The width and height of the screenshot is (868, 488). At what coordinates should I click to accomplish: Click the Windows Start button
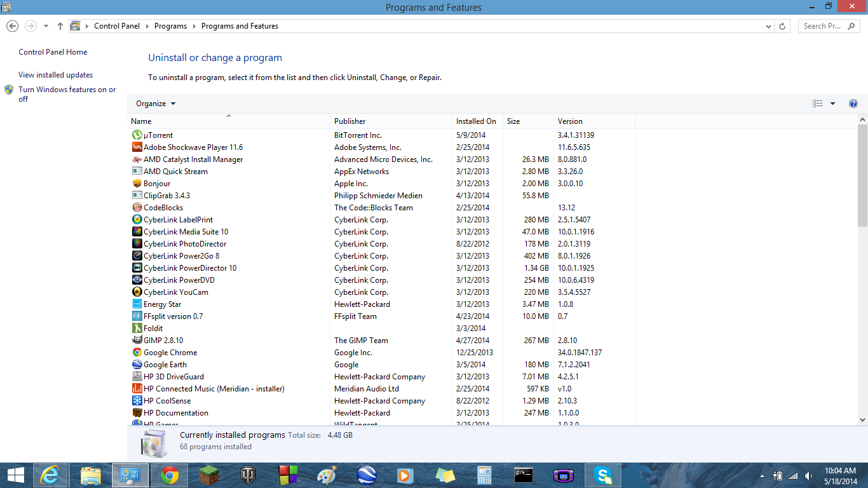[x=15, y=475]
